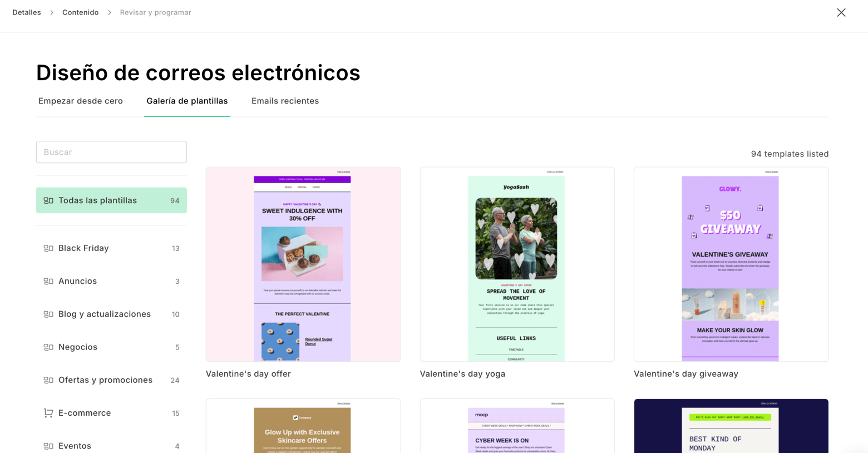868x453 pixels.
Task: Switch to Empezar desde cero tab
Action: 81,101
